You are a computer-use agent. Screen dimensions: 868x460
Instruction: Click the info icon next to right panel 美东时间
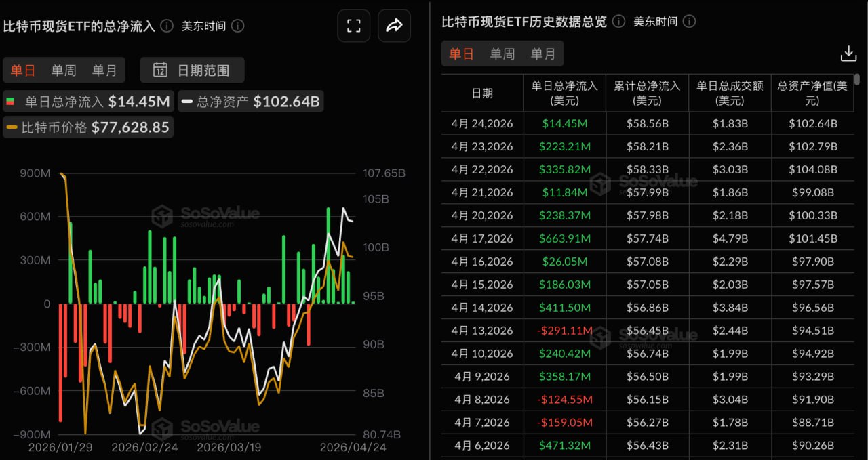(689, 21)
